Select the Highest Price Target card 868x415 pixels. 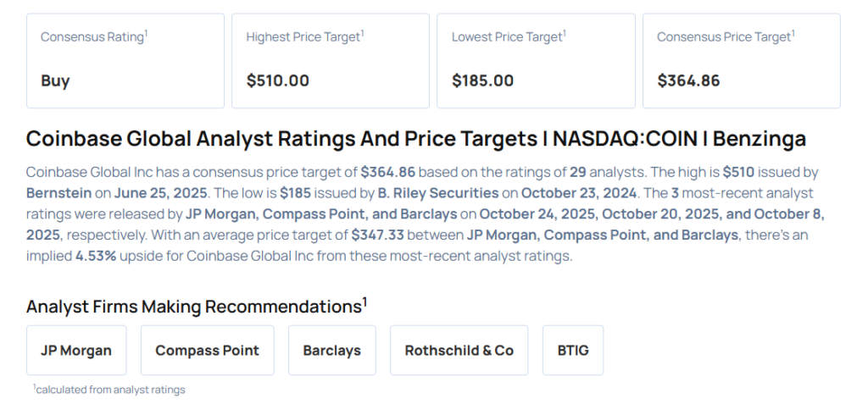[331, 60]
